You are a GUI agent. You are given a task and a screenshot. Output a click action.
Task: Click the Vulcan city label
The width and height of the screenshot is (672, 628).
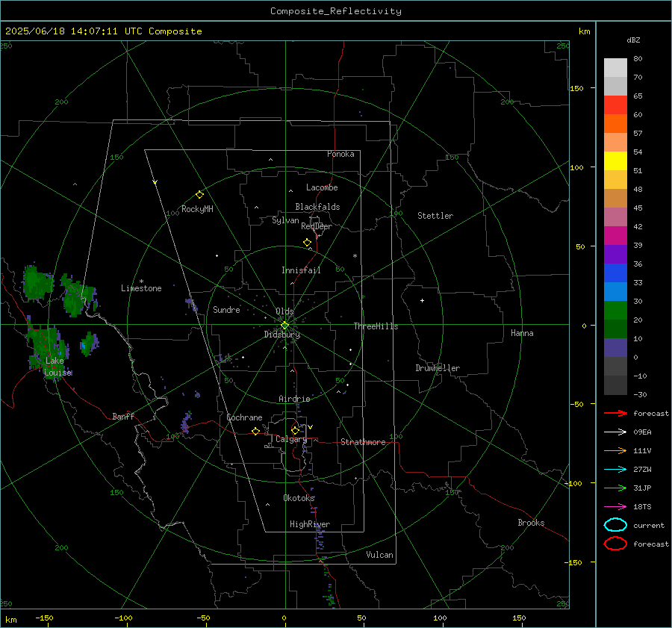click(x=380, y=555)
